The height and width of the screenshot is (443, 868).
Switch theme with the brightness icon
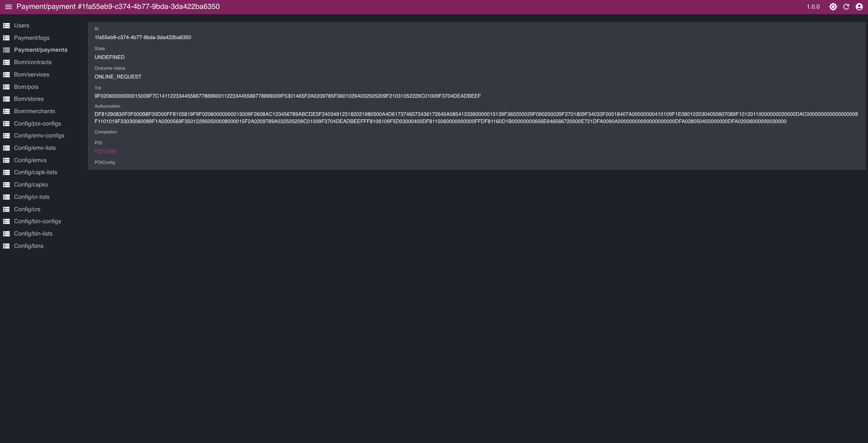click(x=833, y=7)
